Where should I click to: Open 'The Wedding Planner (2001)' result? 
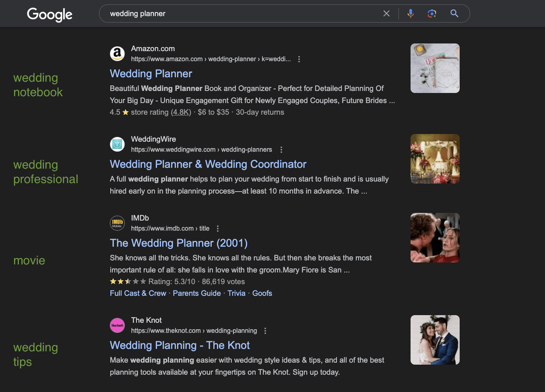179,243
